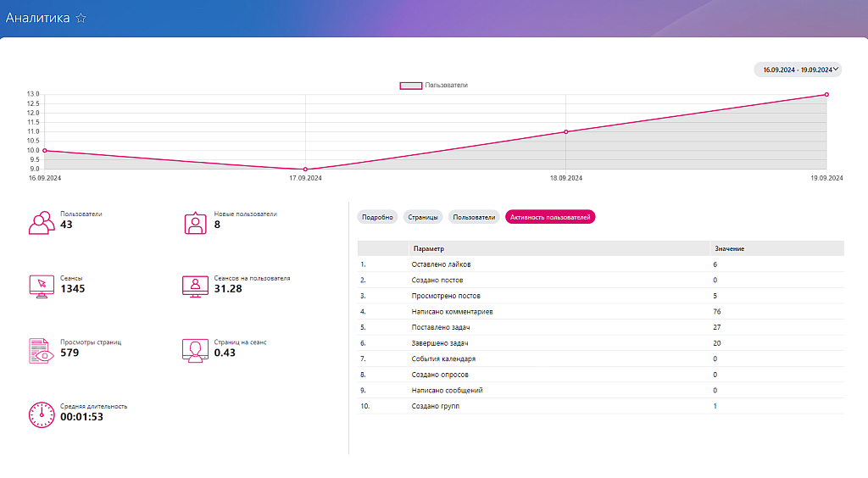Image resolution: width=868 pixels, height=478 pixels.
Task: Open the Страницы tab
Action: [423, 217]
